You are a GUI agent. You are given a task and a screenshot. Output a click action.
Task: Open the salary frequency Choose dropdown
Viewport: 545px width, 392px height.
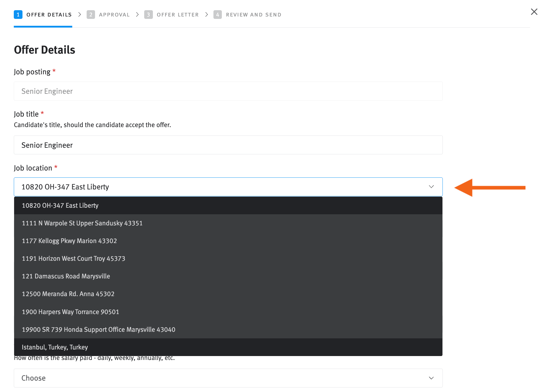(x=228, y=378)
